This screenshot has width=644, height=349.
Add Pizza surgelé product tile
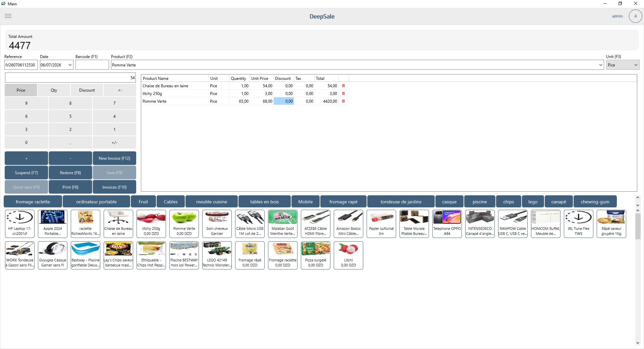tap(316, 255)
